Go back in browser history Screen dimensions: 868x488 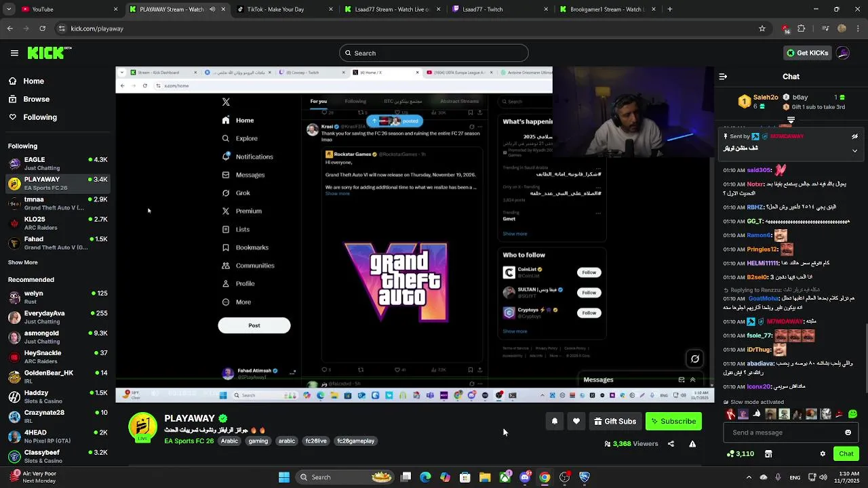(x=9, y=28)
